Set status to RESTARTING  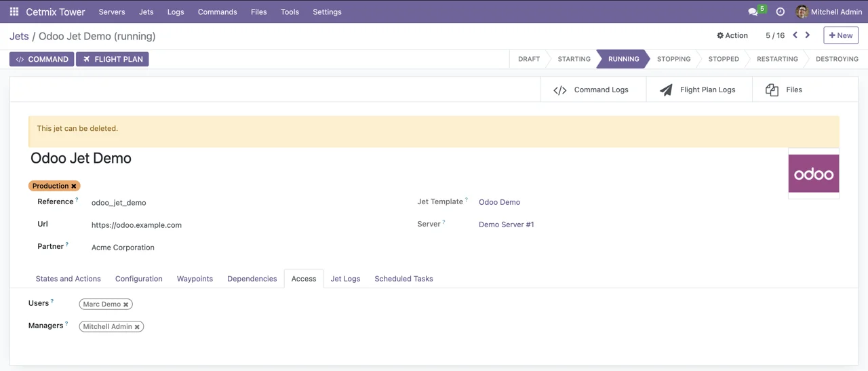click(777, 59)
